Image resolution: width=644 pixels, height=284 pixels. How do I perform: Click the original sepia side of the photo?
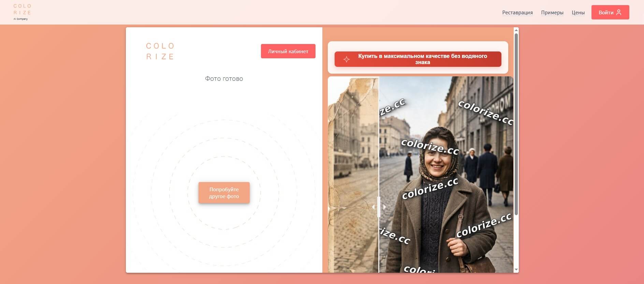[353, 175]
